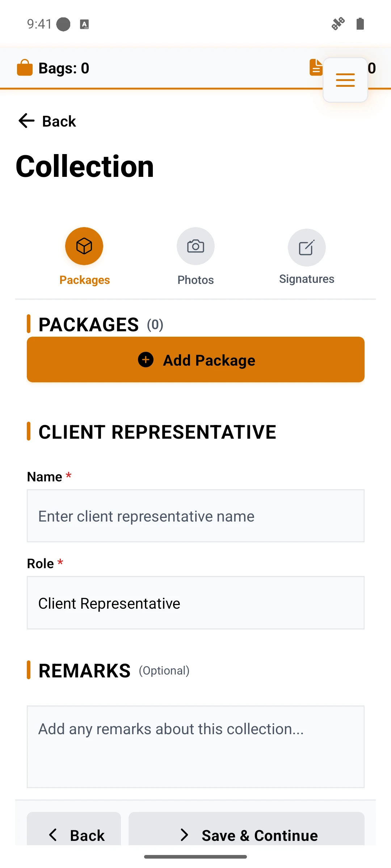391x868 pixels.
Task: Tap the plus icon on Add Package
Action: click(x=146, y=359)
